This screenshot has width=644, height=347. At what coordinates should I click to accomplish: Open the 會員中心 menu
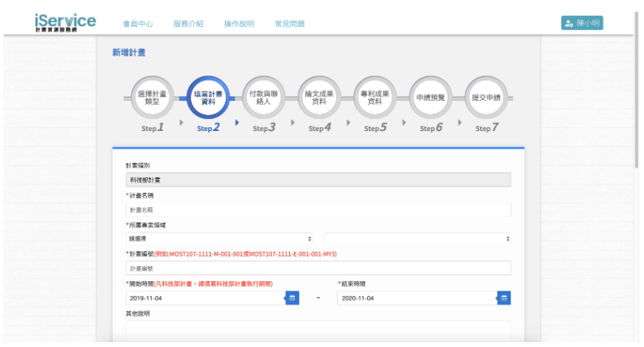tap(138, 24)
